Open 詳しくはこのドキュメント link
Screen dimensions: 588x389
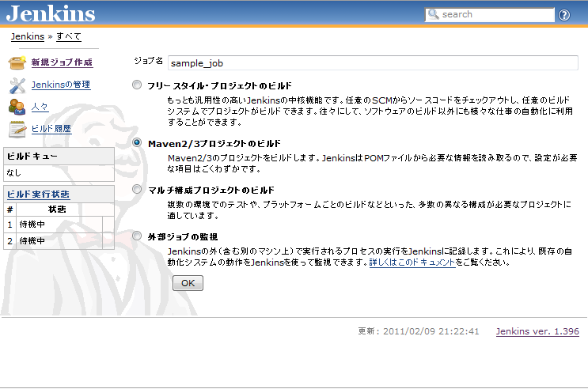point(412,262)
